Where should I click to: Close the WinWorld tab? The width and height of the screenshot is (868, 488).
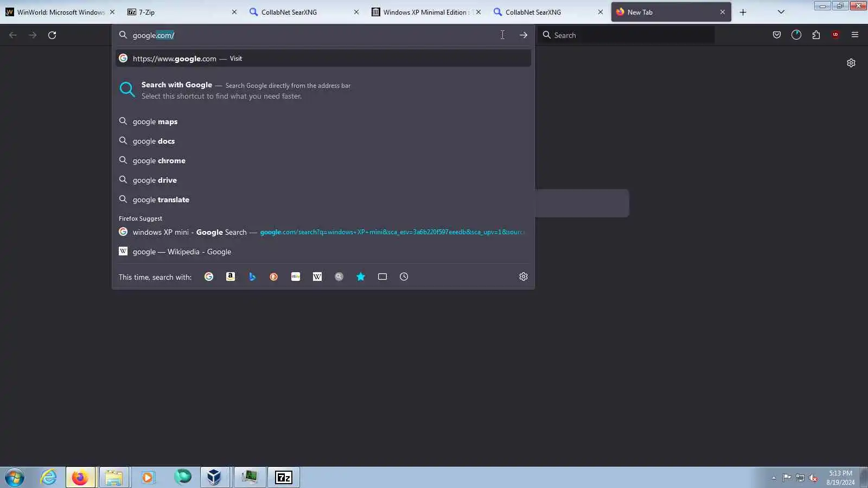tap(112, 12)
